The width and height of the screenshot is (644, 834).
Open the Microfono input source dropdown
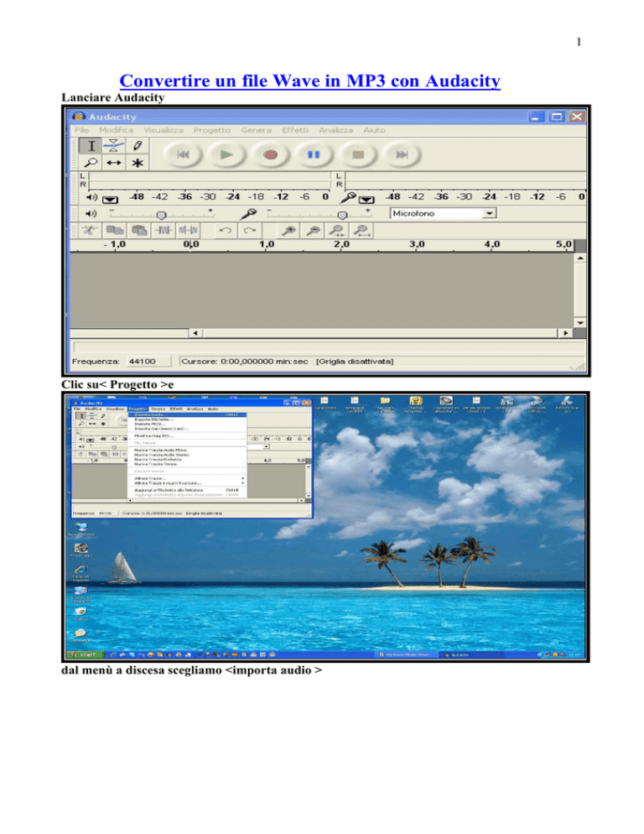point(489,213)
